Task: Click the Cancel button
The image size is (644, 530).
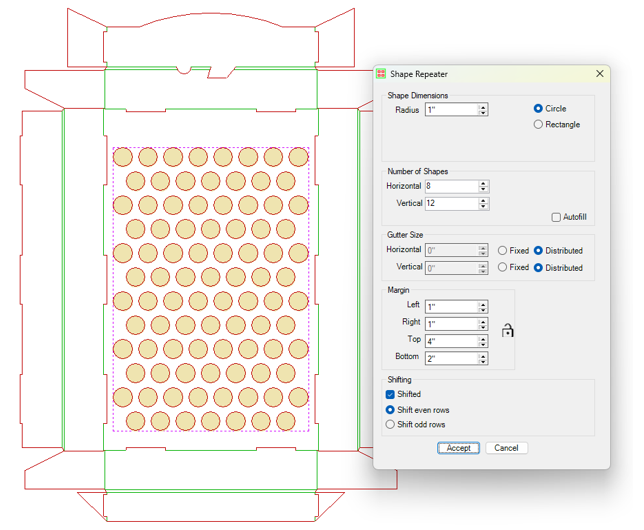Action: click(x=506, y=448)
